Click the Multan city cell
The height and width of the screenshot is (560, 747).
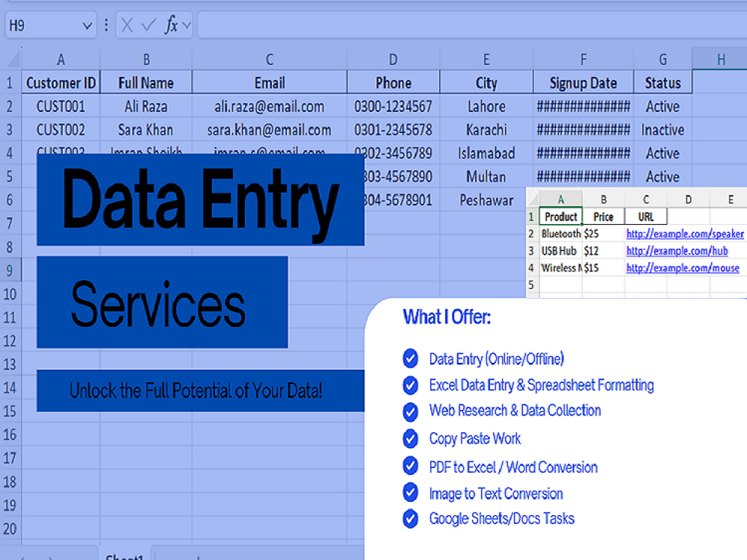[486, 177]
